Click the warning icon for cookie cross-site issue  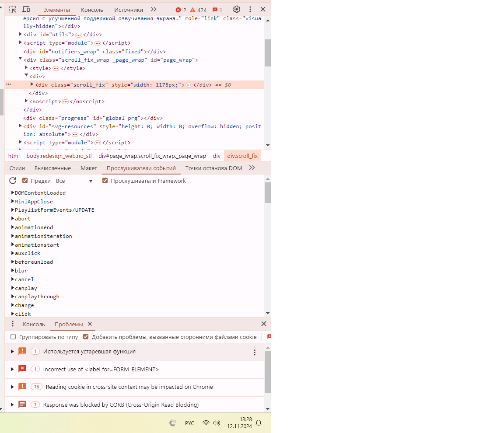coord(22,387)
